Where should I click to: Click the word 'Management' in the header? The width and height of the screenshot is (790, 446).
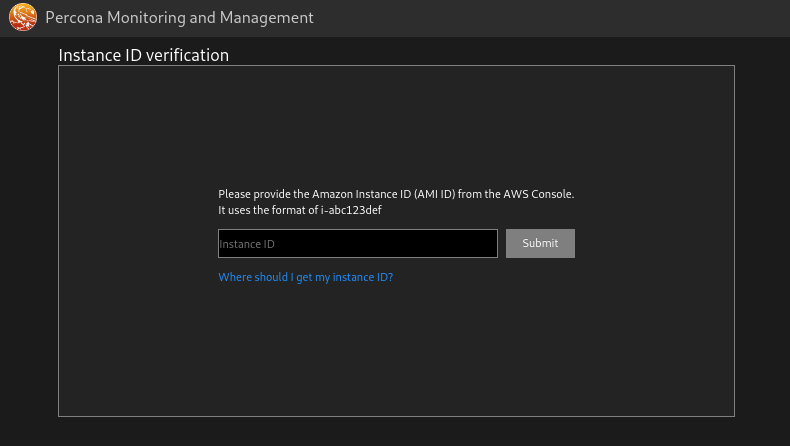272,18
